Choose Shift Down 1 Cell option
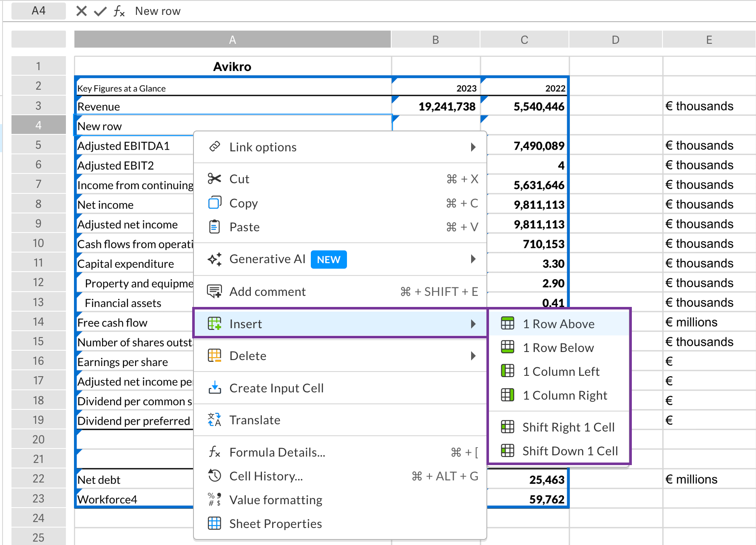 (x=570, y=451)
